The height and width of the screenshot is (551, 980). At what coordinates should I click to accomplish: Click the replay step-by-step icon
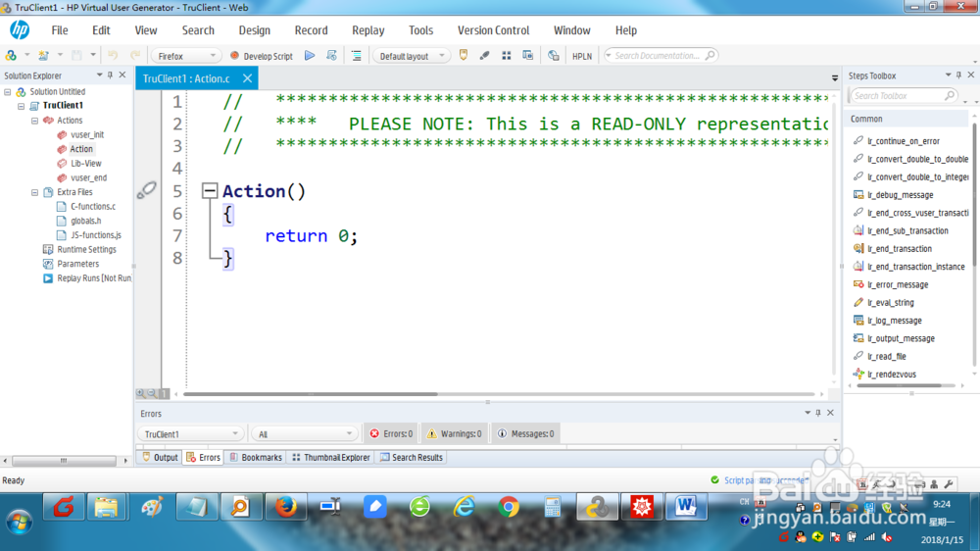[x=331, y=56]
